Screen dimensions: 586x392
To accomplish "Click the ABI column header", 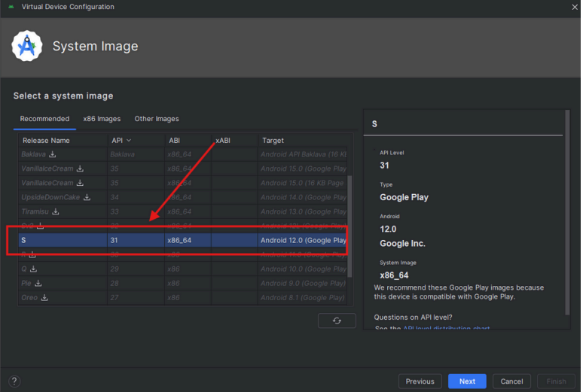I will click(x=188, y=141).
